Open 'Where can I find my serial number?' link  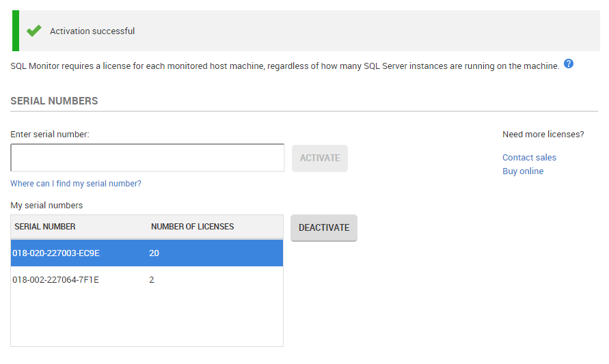pyautogui.click(x=76, y=184)
